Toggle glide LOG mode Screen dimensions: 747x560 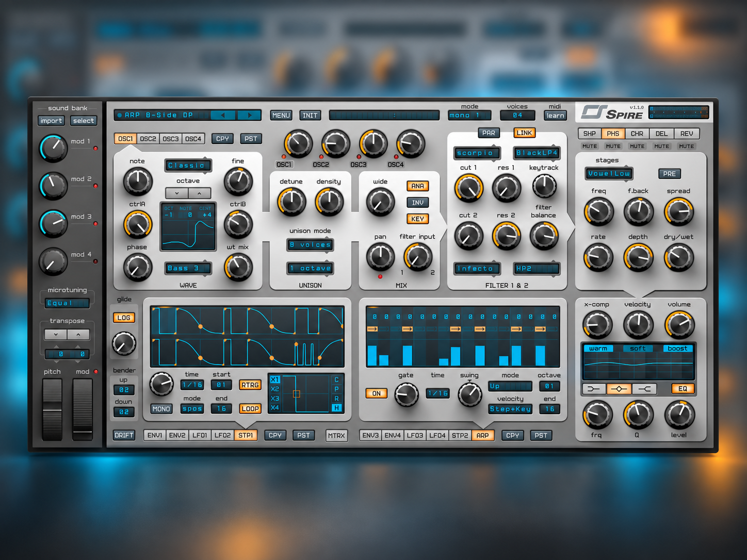click(124, 318)
